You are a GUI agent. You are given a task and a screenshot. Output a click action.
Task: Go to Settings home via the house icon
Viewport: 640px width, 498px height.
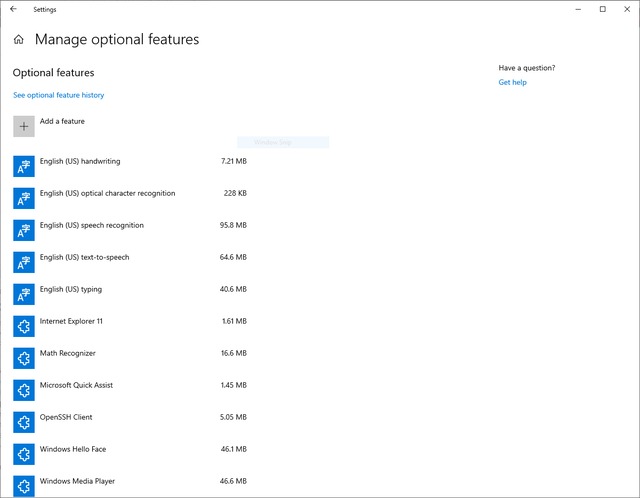tap(19, 40)
